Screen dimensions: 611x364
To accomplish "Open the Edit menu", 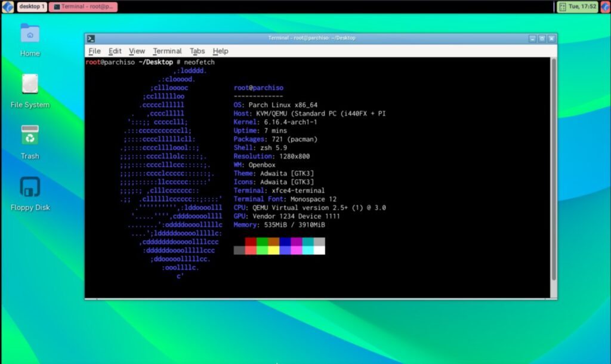I will pos(115,51).
